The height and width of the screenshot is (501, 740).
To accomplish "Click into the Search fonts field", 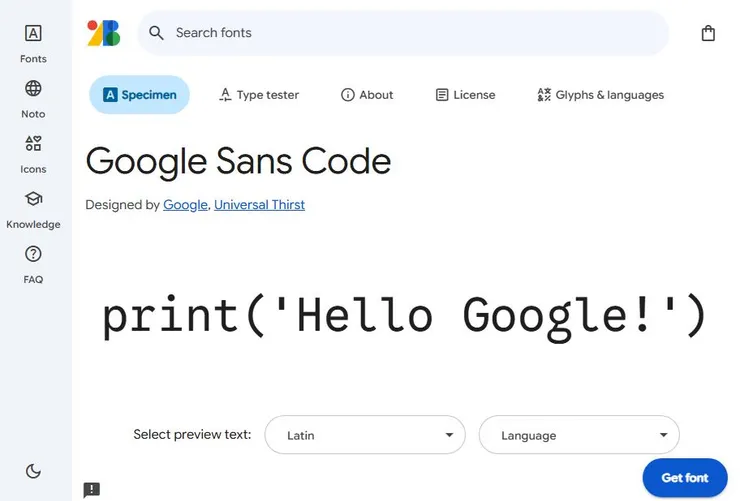I will 410,33.
